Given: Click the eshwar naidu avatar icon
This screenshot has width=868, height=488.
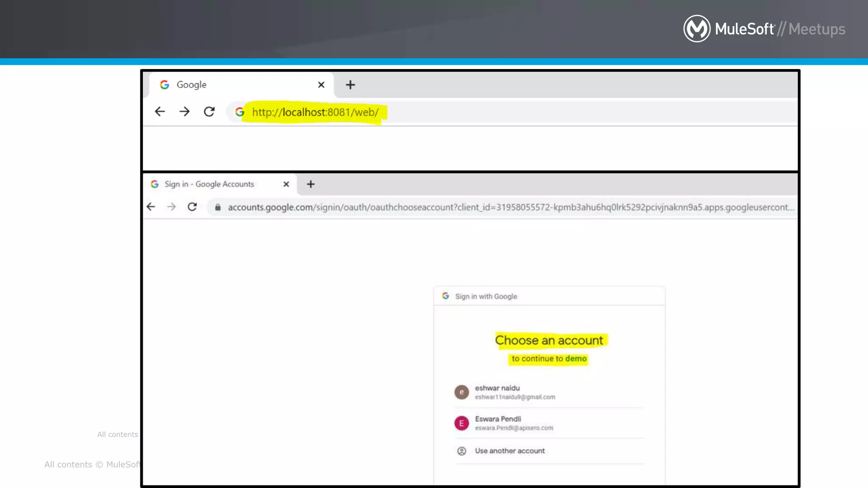Looking at the screenshot, I should point(462,392).
